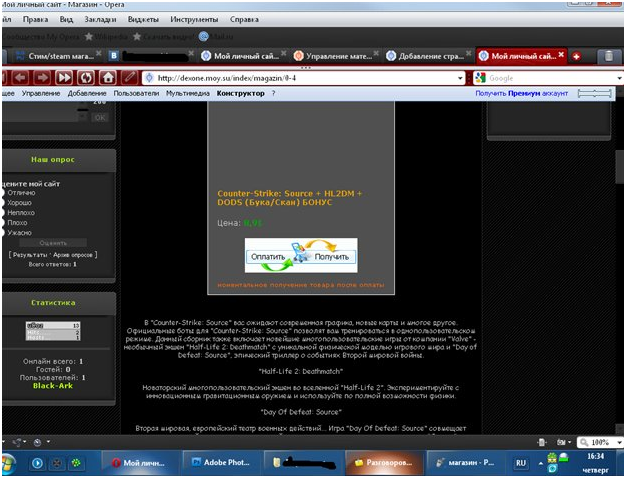The width and height of the screenshot is (626, 478).
Task: Click the URL address field
Action: pos(305,78)
